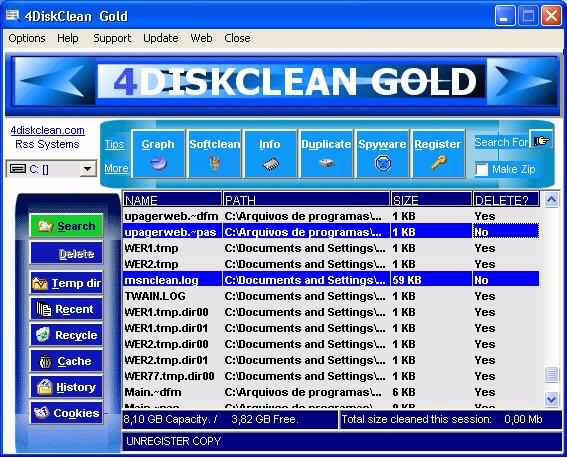Click the Register key button
Viewport: 567px width, 458px height.
438,154
